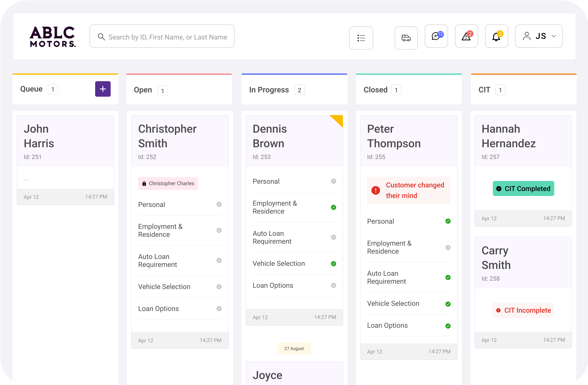Click the CIT Incomplete badge
The width and height of the screenshot is (588, 385).
point(523,310)
